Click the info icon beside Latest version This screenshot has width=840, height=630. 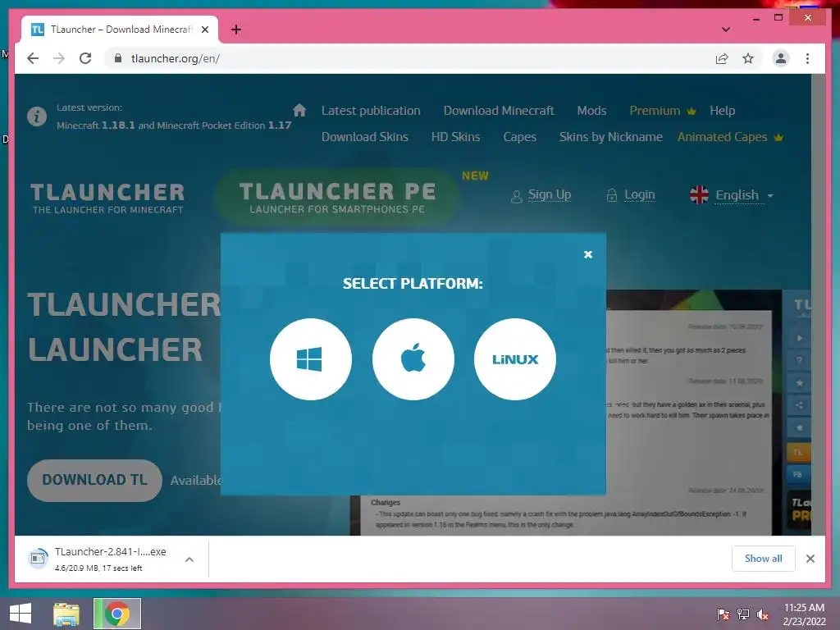37,116
